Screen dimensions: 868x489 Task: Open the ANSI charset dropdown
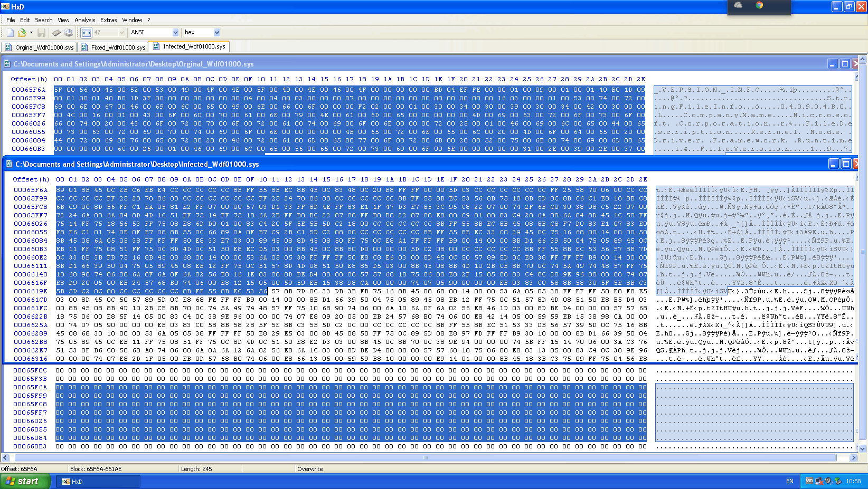point(175,33)
